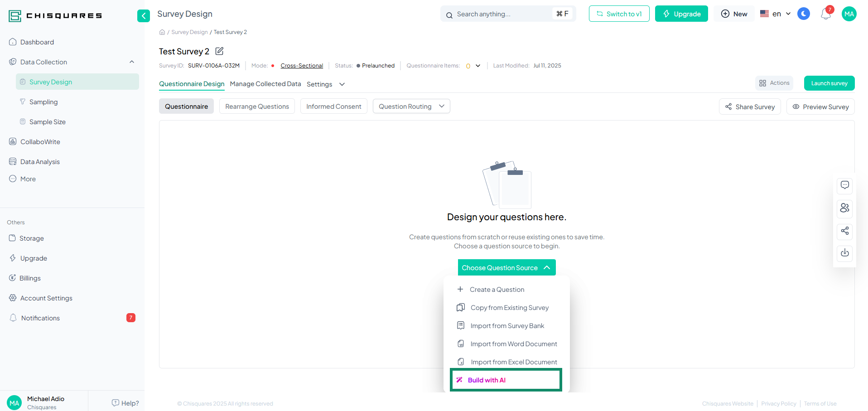Collapse the Data Collection sidebar section
This screenshot has width=868, height=411.
click(132, 62)
